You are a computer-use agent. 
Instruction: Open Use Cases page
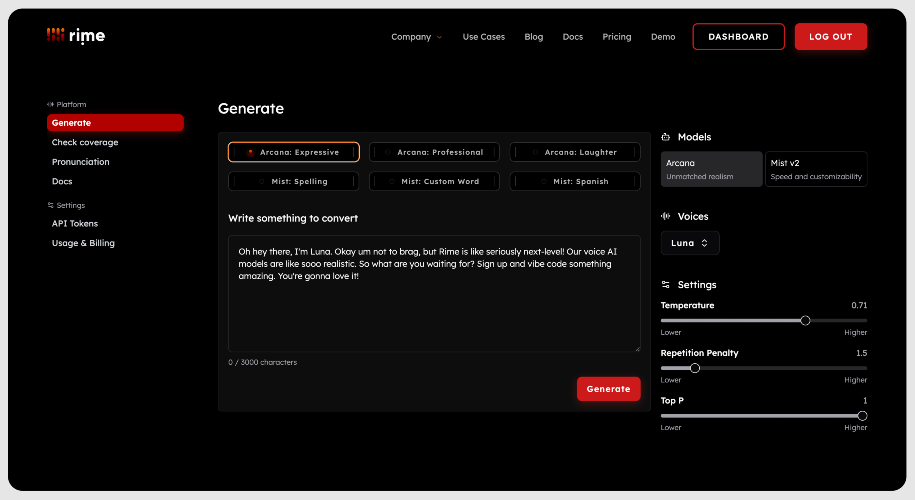pyautogui.click(x=484, y=37)
